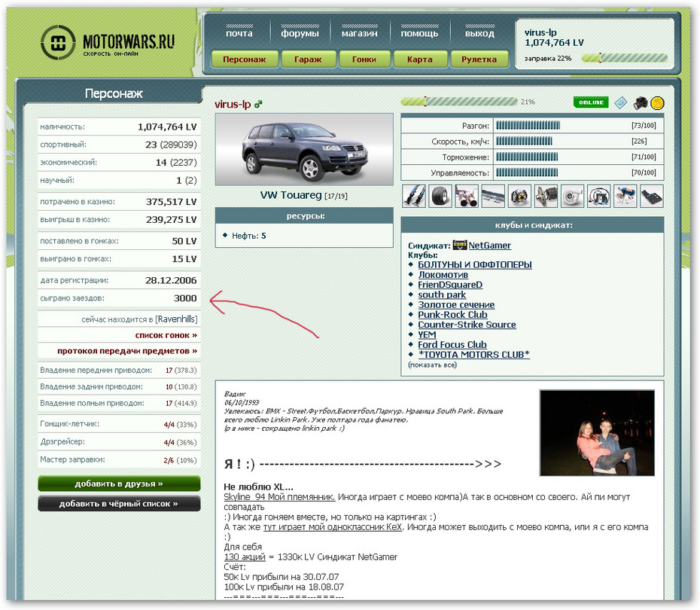Click the brake disc part icon

click(x=519, y=196)
